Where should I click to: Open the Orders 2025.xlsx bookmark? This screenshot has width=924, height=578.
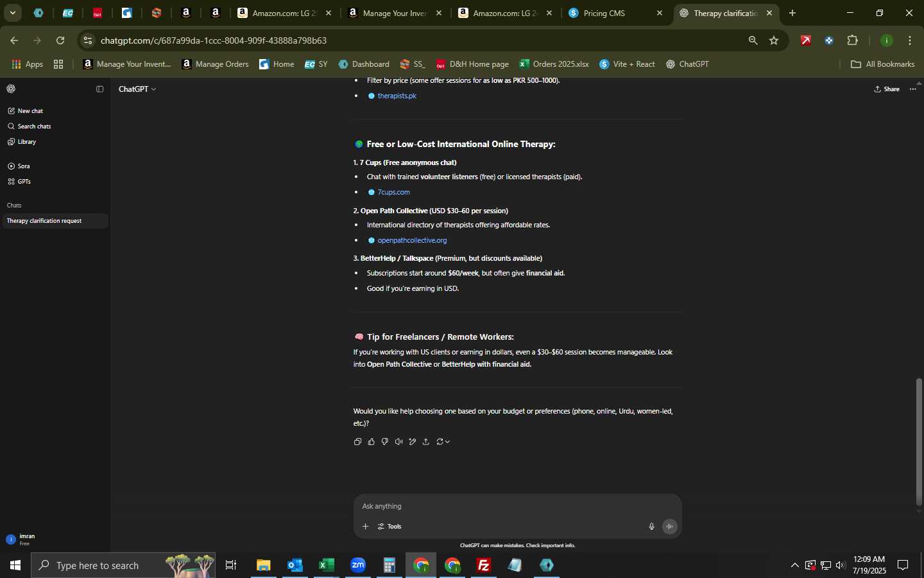tap(554, 64)
